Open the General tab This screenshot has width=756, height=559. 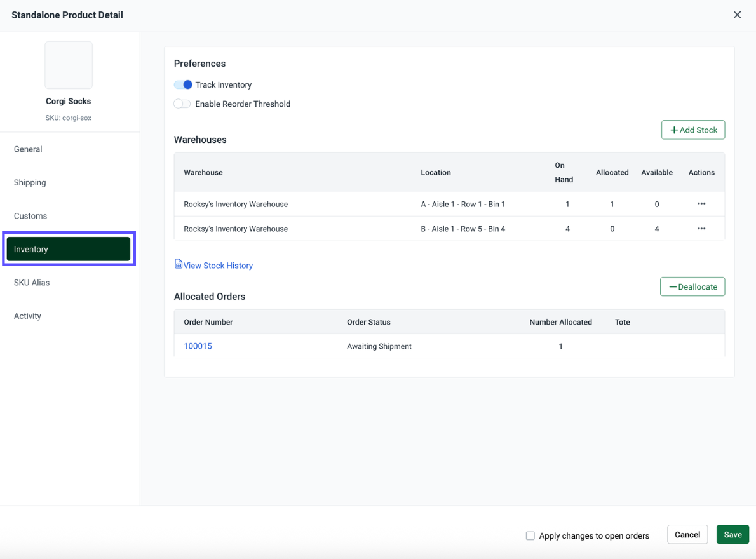pos(28,149)
